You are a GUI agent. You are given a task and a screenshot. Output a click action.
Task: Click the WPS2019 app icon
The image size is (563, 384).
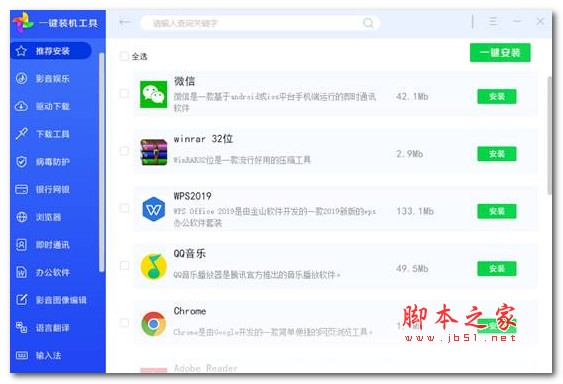click(x=154, y=209)
